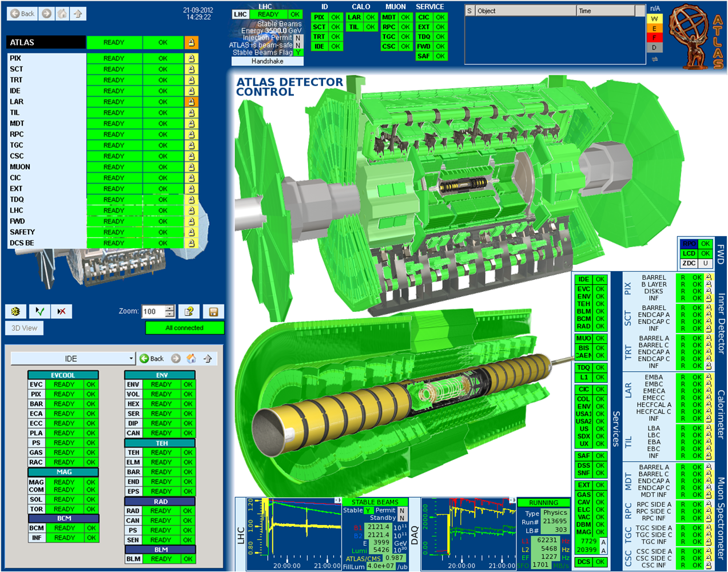The width and height of the screenshot is (728, 572).
Task: Click the help question mark icon
Action: click(189, 311)
